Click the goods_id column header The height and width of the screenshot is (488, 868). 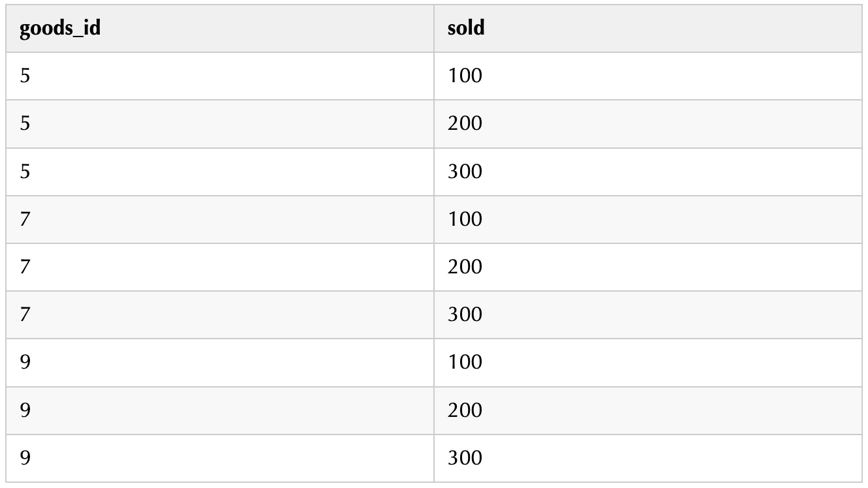pyautogui.click(x=60, y=29)
